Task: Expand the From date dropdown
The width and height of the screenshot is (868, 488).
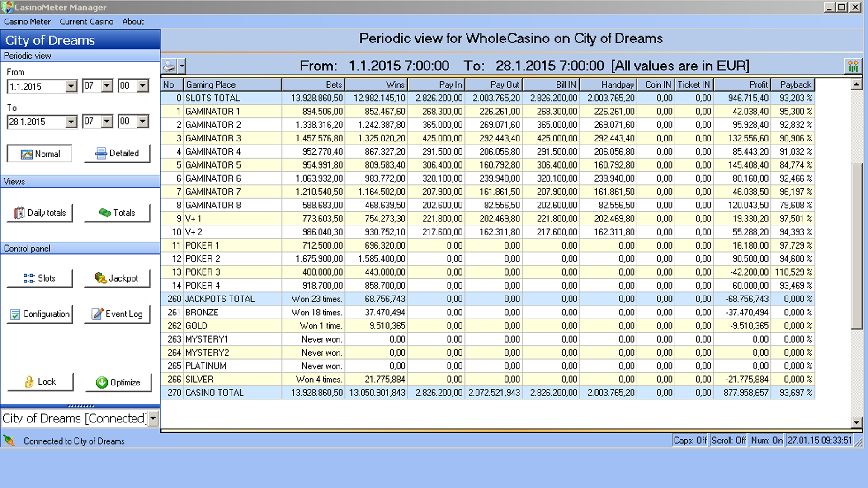Action: [71, 86]
